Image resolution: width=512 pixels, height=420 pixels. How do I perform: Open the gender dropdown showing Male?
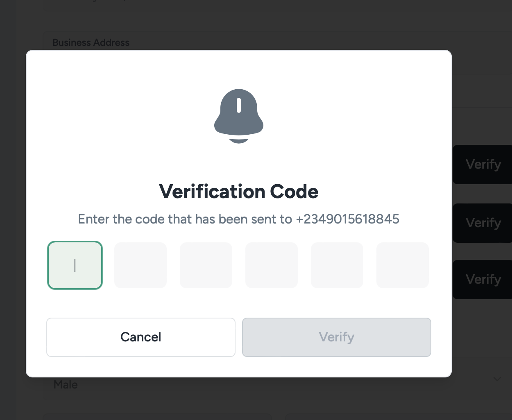[66, 385]
